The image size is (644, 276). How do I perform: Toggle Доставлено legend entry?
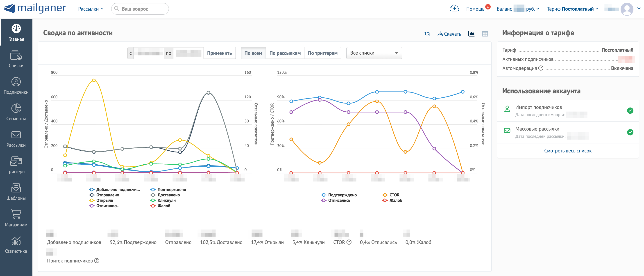pyautogui.click(x=168, y=195)
